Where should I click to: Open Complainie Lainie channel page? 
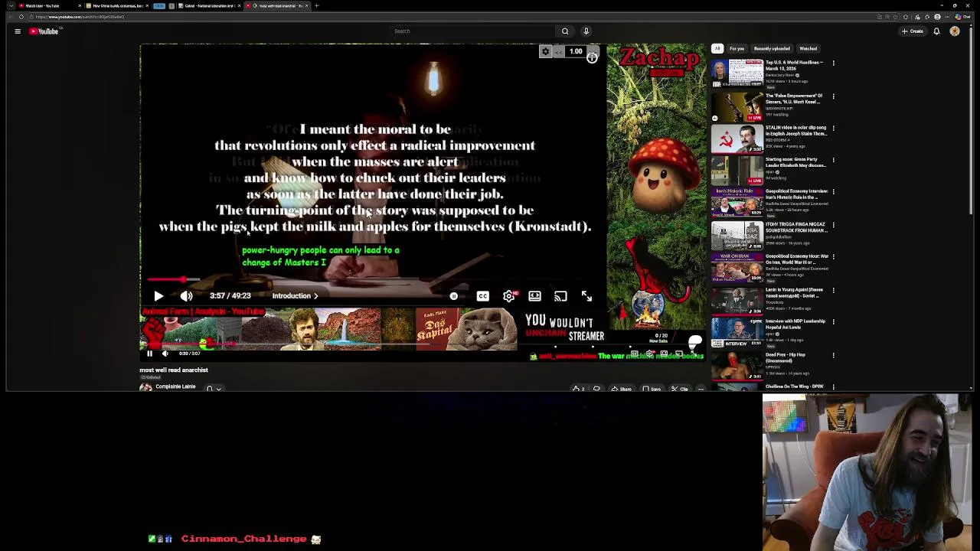175,386
